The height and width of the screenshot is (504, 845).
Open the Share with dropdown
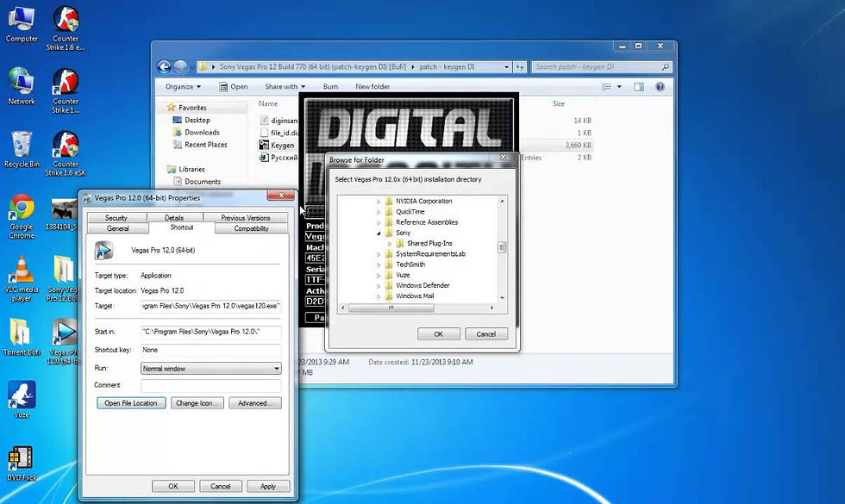point(285,87)
